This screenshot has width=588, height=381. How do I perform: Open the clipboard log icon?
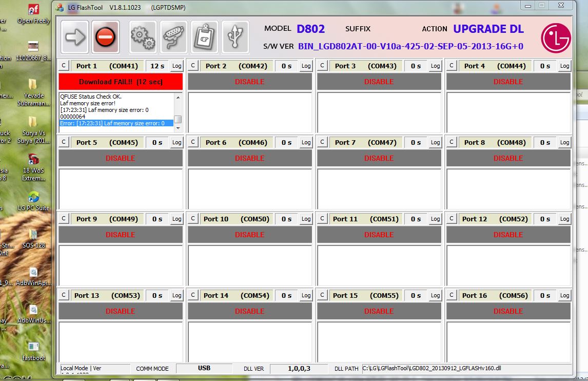(204, 37)
